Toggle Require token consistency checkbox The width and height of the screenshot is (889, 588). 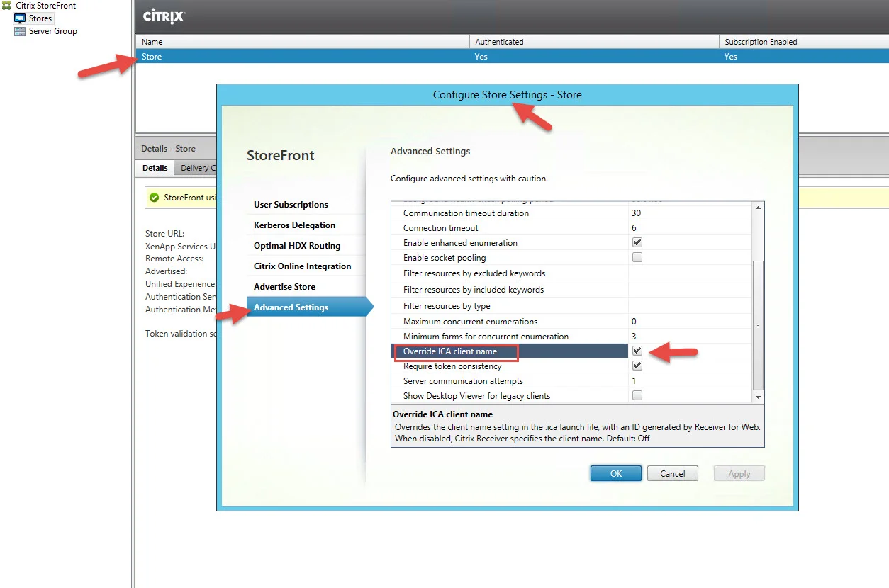click(637, 366)
